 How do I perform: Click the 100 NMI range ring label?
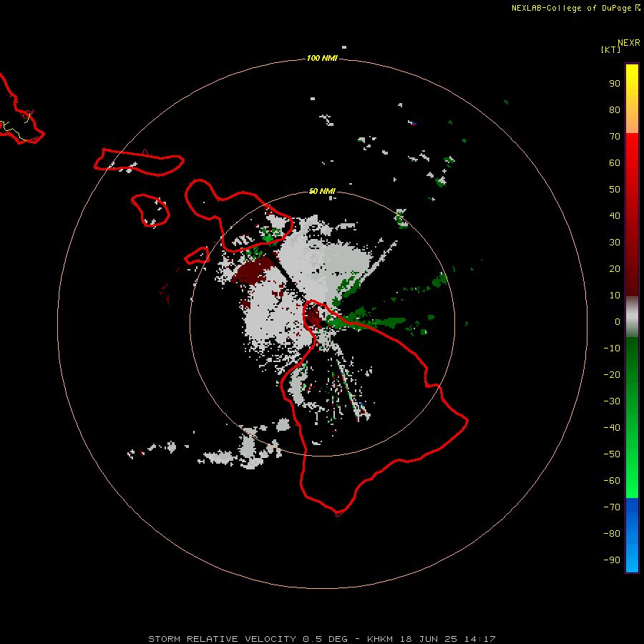[322, 58]
